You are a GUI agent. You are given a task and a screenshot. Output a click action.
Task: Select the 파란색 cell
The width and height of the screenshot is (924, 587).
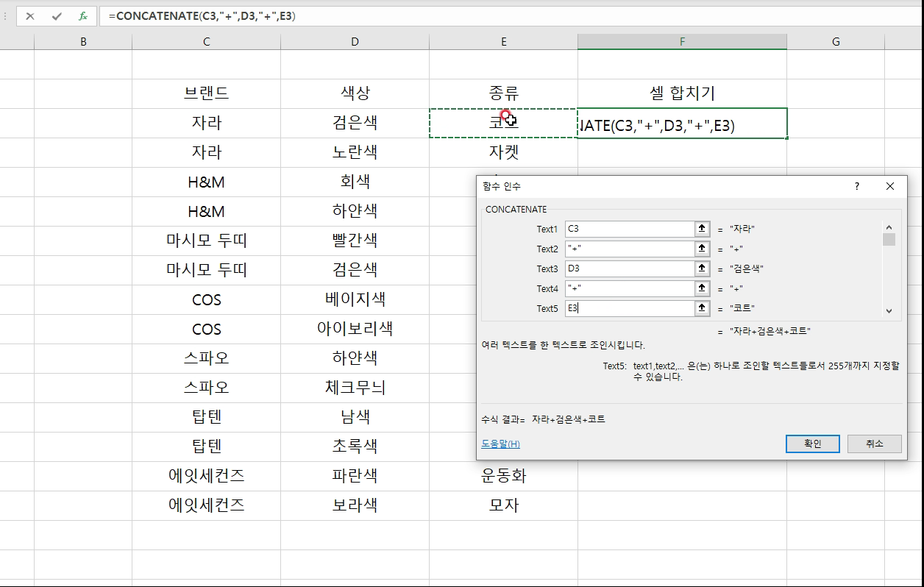point(355,476)
